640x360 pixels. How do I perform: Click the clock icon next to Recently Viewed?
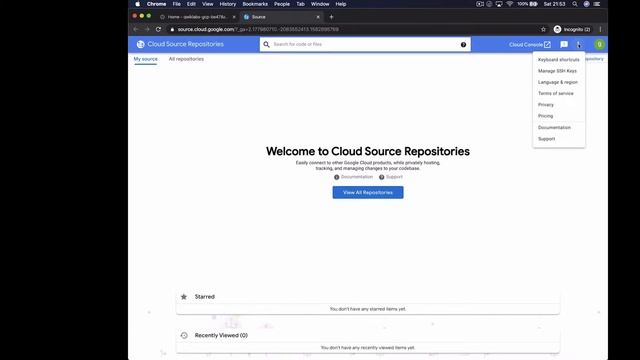184,335
